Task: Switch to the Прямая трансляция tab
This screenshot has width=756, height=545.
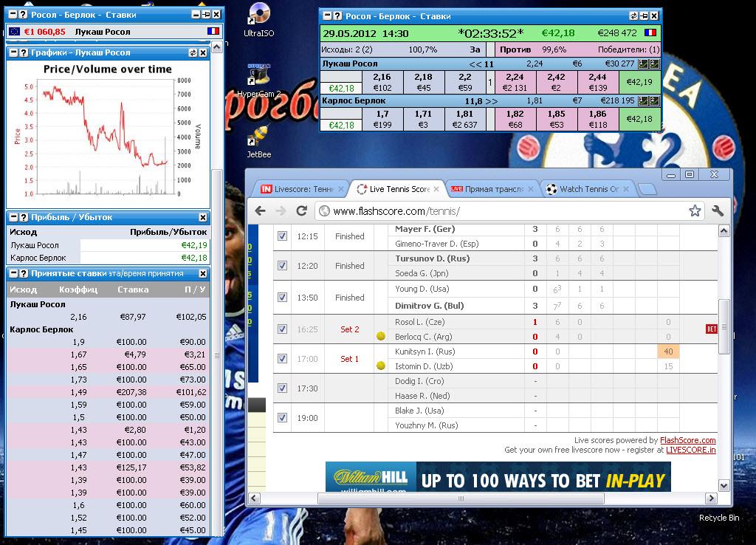Action: click(x=492, y=189)
